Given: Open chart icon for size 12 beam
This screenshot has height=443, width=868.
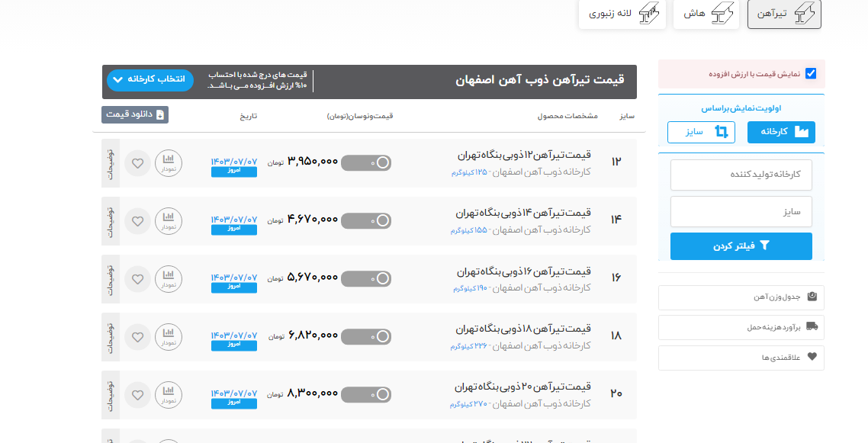Looking at the screenshot, I should coord(169,163).
